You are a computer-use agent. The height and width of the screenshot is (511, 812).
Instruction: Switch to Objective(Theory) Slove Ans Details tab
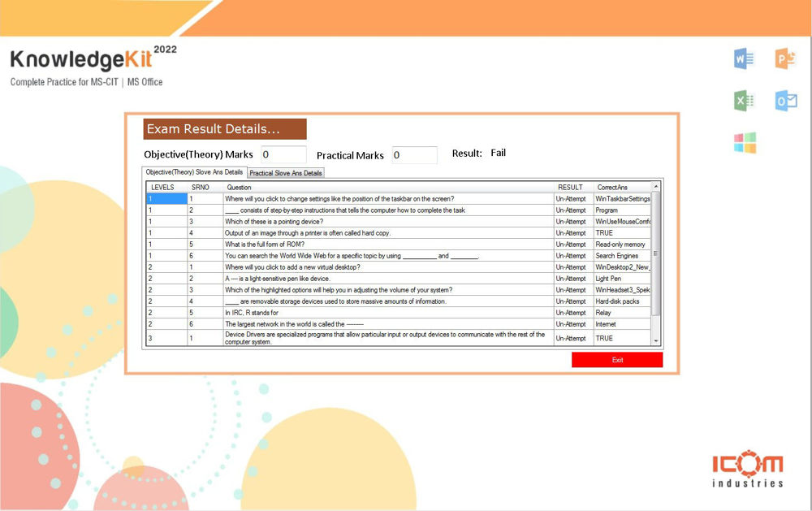(x=194, y=172)
